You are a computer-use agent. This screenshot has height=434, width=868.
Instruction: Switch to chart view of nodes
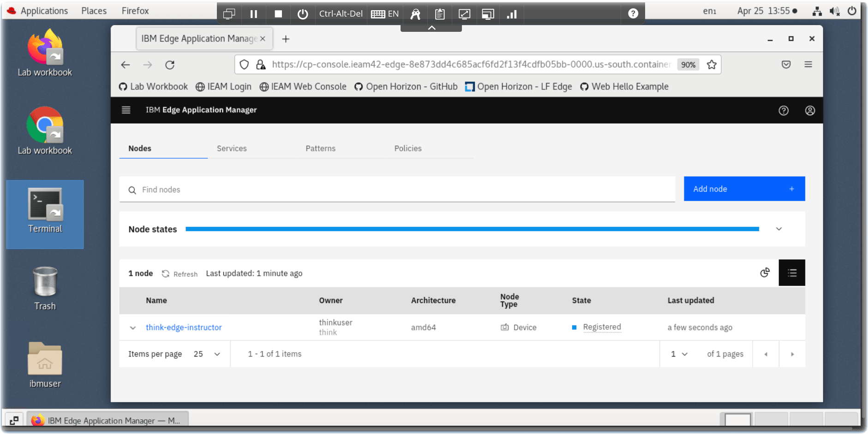pyautogui.click(x=765, y=273)
